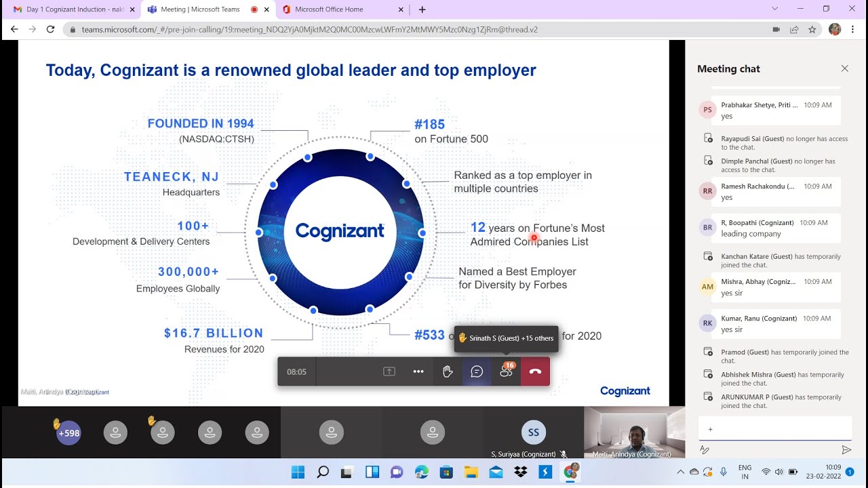
Task: Open camera permission indicator in address bar
Action: tap(776, 29)
